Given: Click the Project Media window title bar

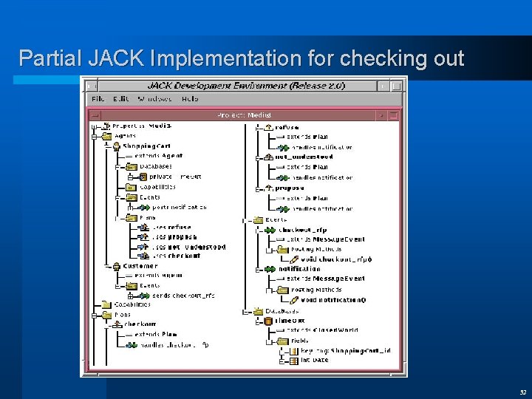Looking at the screenshot, I should (244, 115).
